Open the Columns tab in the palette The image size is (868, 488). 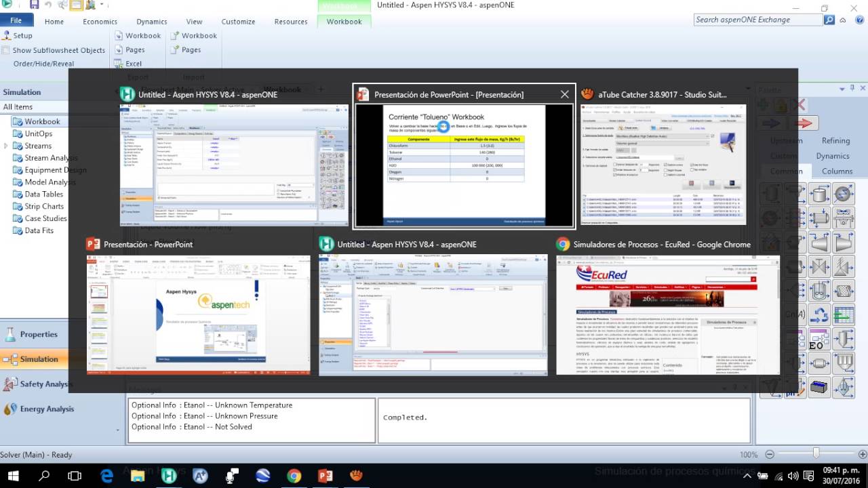pyautogui.click(x=837, y=171)
